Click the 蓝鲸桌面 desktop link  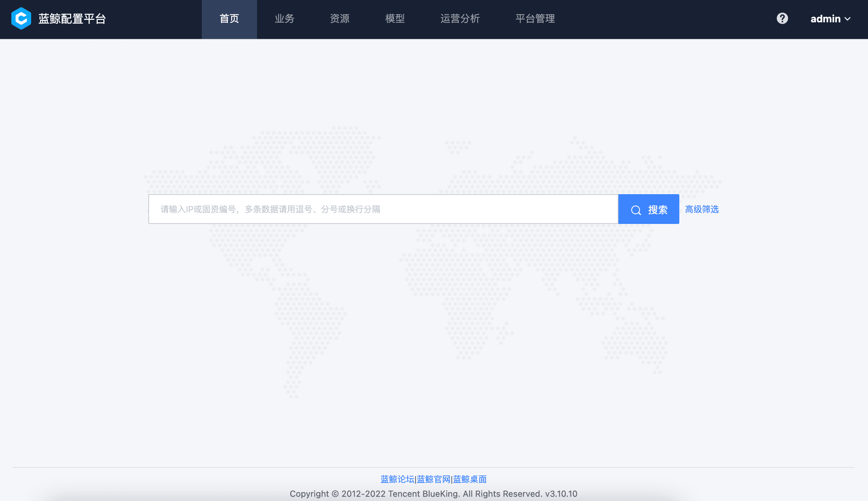point(469,479)
